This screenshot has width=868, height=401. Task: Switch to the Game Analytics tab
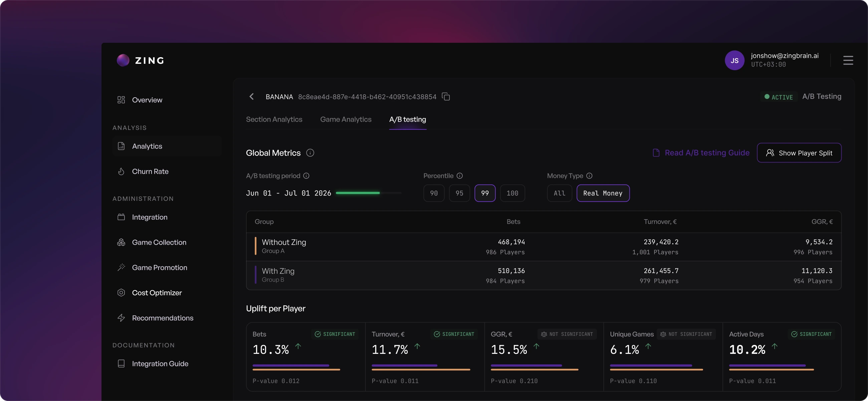click(x=346, y=119)
